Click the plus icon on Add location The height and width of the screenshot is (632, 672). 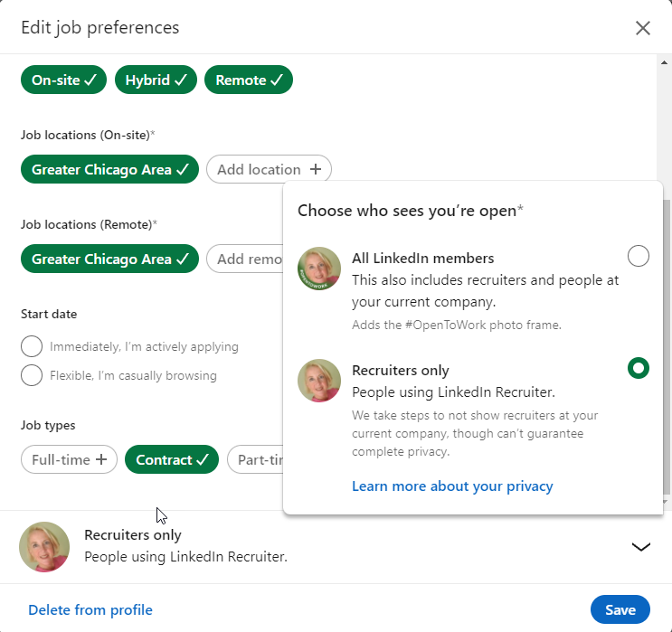point(316,169)
